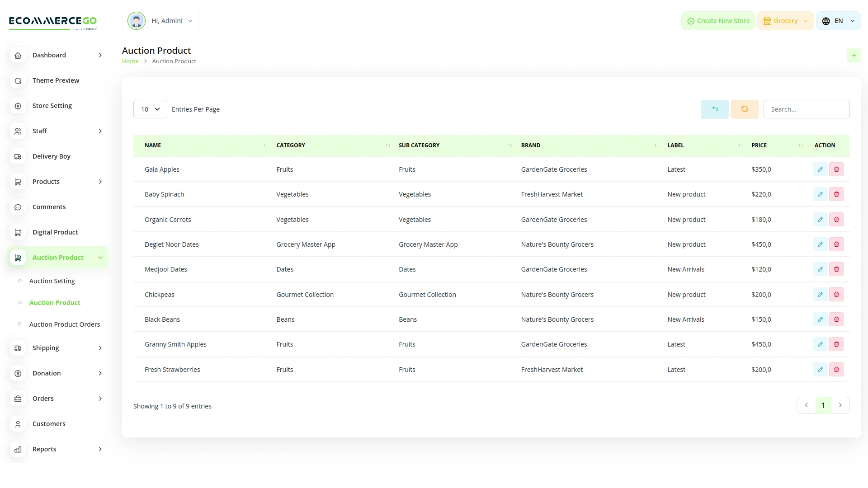Open the EN language dropdown
868x488 pixels.
tap(838, 20)
